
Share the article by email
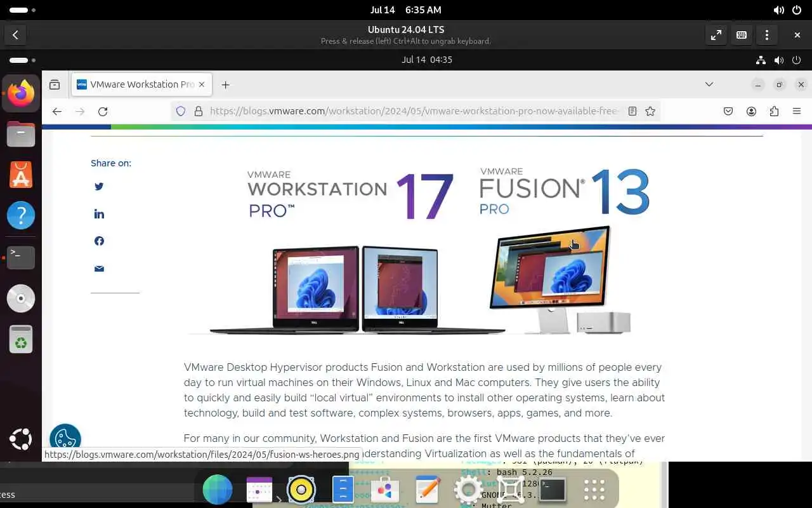point(99,269)
